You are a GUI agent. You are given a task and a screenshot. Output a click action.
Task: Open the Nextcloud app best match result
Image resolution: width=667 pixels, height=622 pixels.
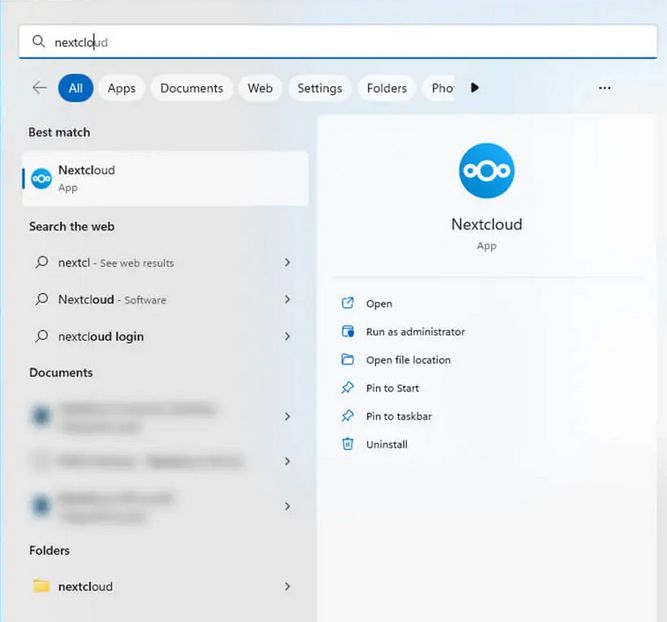pos(165,179)
